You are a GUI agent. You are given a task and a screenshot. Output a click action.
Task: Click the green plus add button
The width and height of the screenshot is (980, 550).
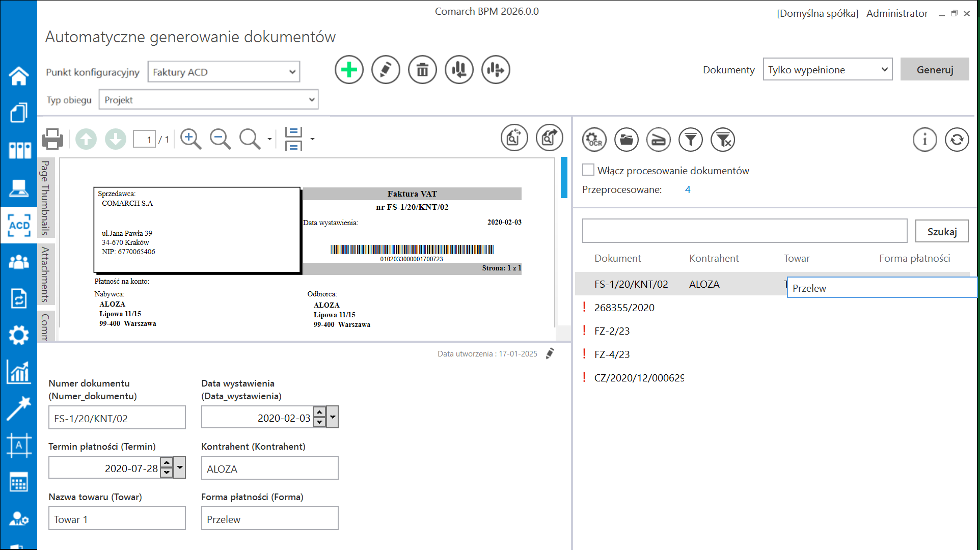pos(349,70)
